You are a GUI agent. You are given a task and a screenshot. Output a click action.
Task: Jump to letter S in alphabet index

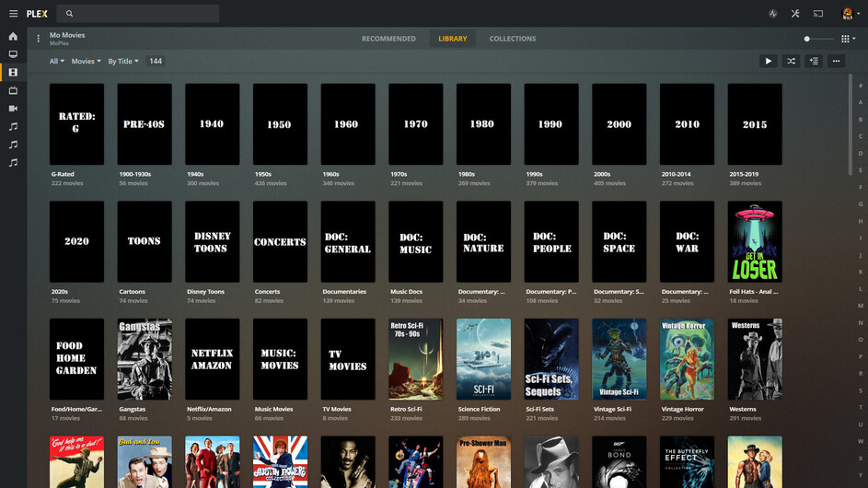point(861,390)
